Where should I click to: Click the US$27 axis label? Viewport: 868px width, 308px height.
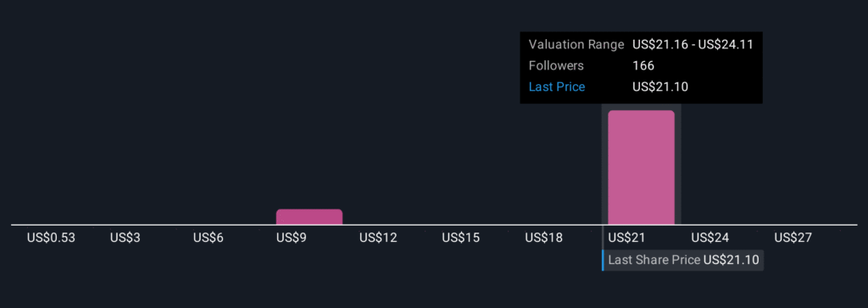click(x=793, y=238)
